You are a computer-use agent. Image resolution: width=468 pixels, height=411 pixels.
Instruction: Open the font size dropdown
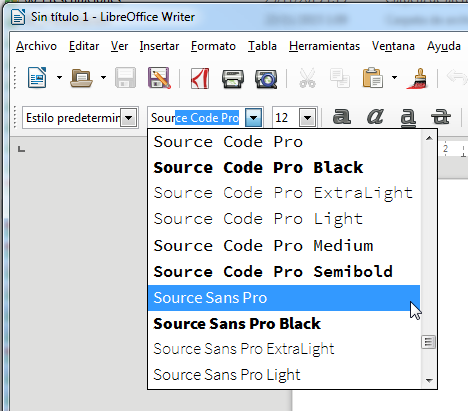click(x=307, y=118)
